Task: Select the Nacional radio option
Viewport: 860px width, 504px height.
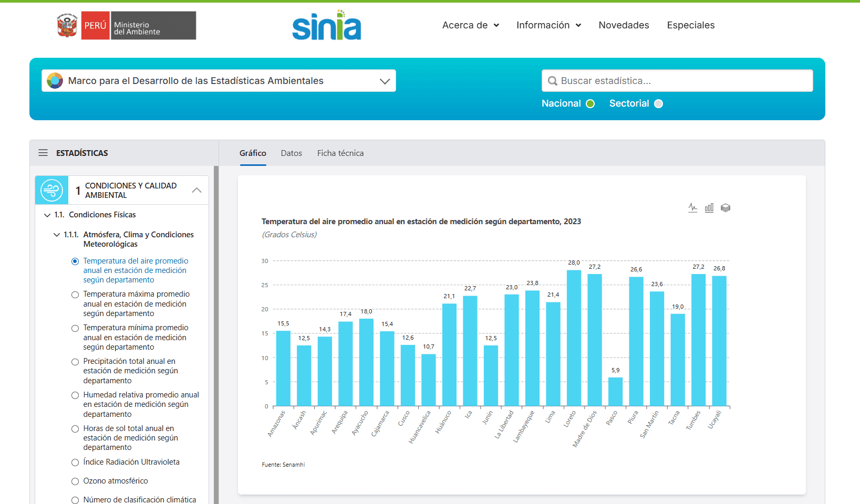Action: [x=590, y=104]
